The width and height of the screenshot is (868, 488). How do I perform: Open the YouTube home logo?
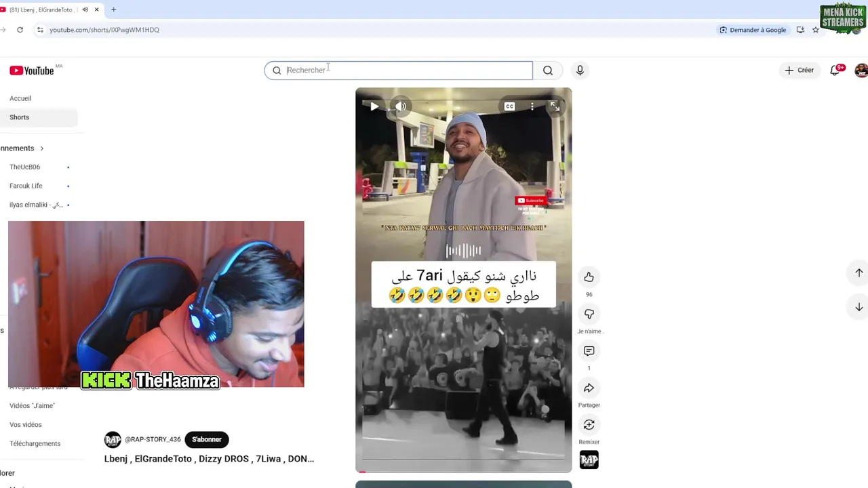coord(32,70)
